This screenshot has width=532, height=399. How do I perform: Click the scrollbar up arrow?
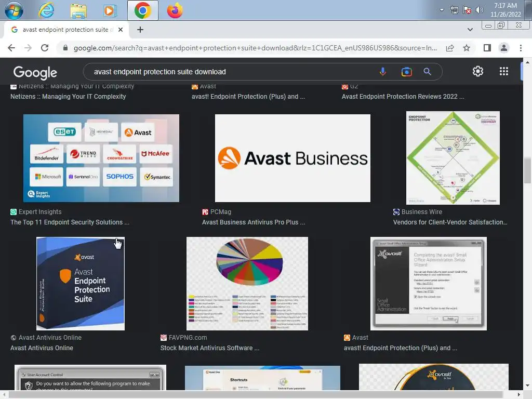point(527,62)
